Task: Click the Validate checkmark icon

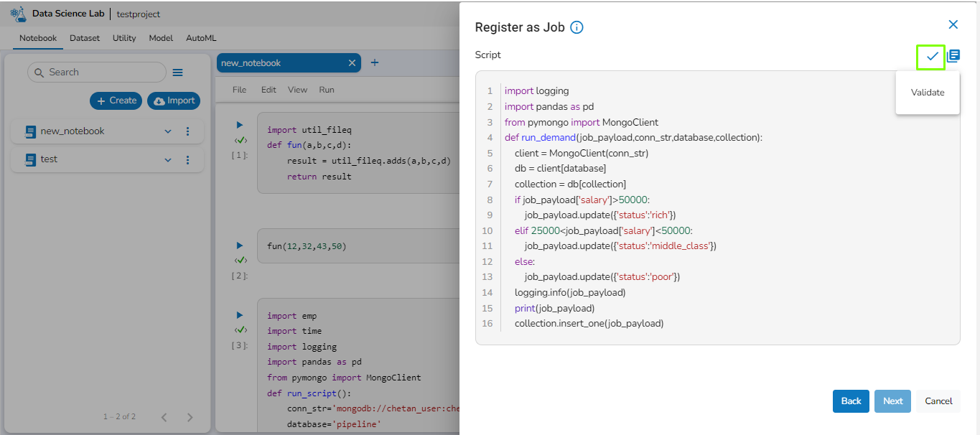Action: click(x=932, y=56)
